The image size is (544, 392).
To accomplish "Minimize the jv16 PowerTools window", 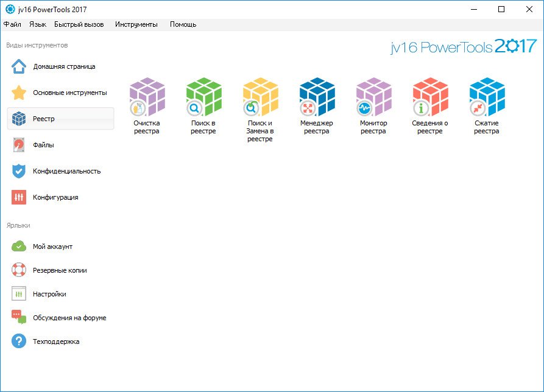I will (x=475, y=9).
